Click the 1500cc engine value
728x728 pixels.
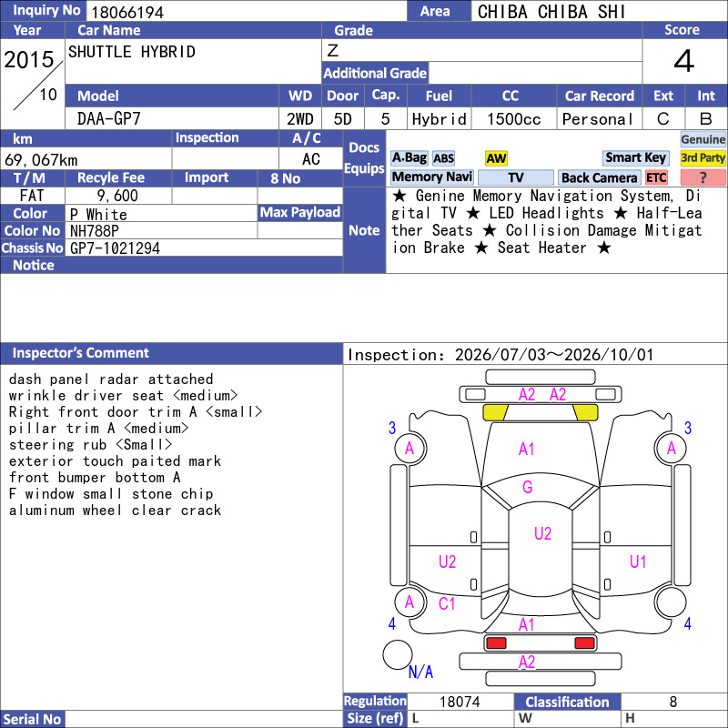click(514, 119)
